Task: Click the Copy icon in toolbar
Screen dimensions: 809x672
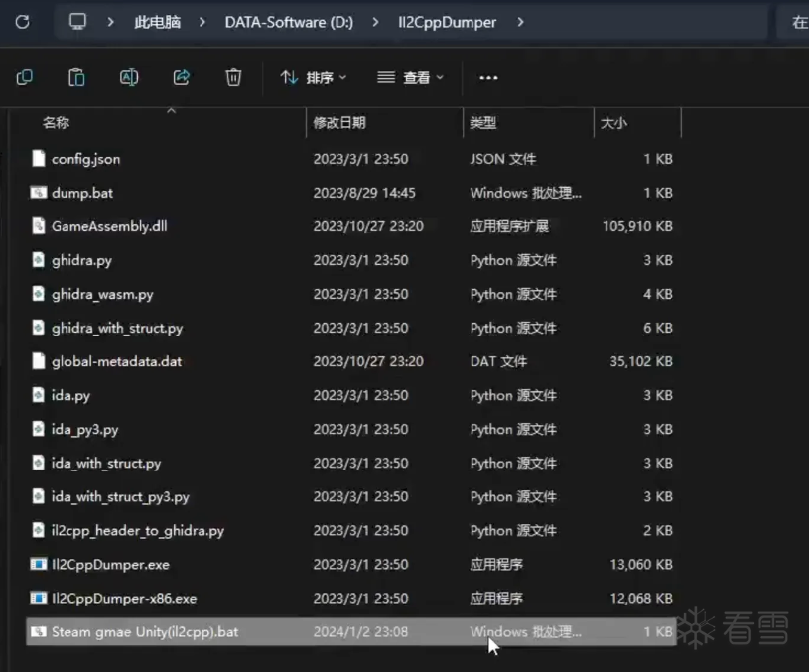Action: 24,78
